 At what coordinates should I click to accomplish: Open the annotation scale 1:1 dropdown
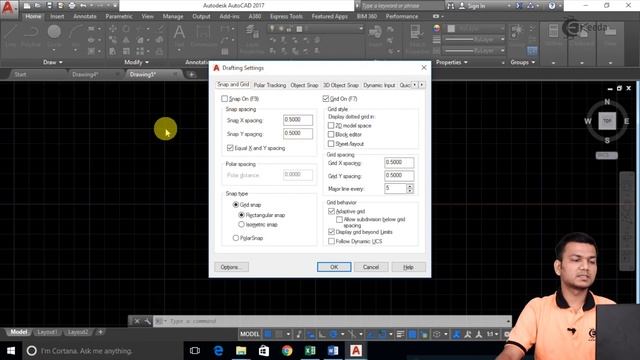(x=492, y=334)
